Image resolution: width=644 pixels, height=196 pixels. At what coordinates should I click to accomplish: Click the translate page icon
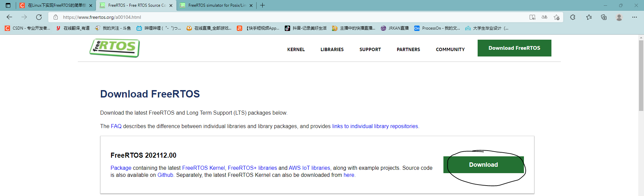coord(544,17)
